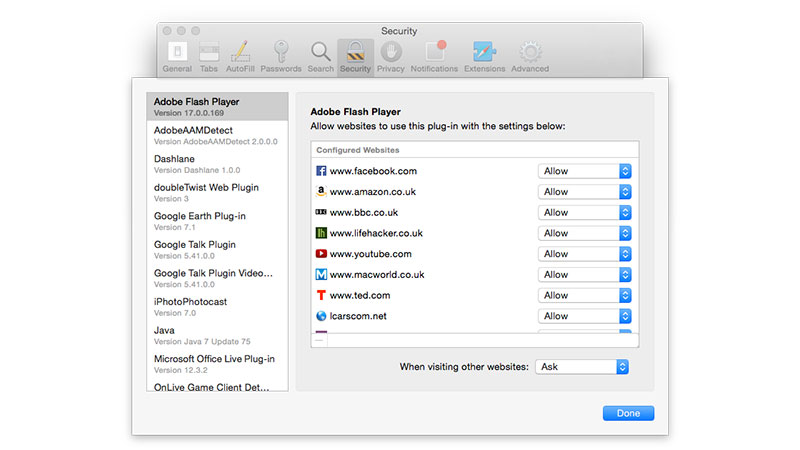Open the Passwords preferences pane
Screen dimensions: 800x450
[281, 57]
